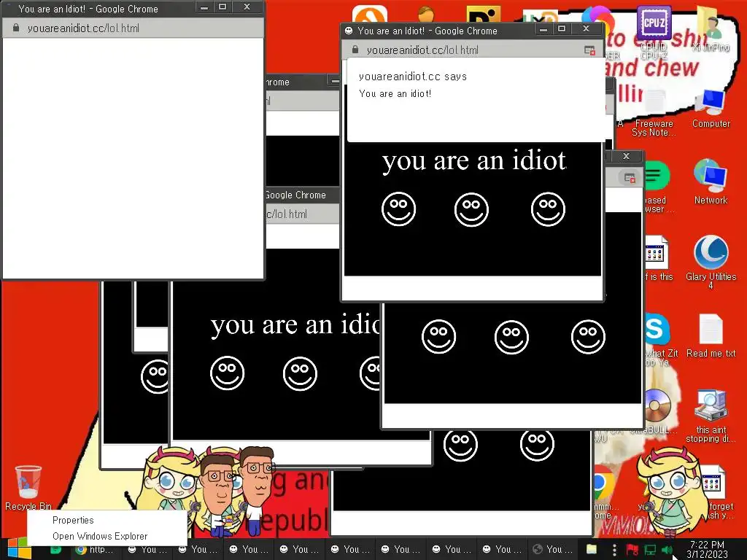Select the Skype desktop icon
This screenshot has width=747, height=560.
click(657, 329)
